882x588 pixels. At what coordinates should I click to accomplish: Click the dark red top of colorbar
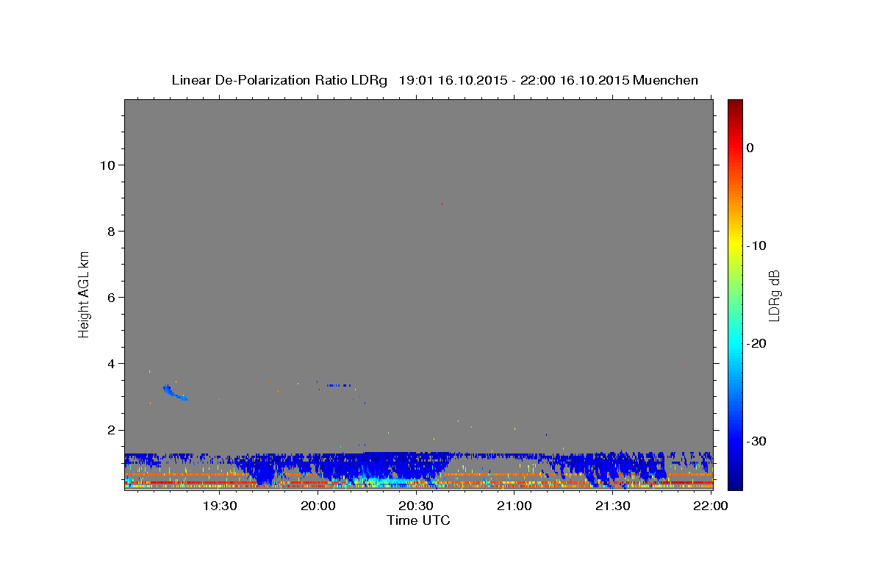(x=735, y=107)
